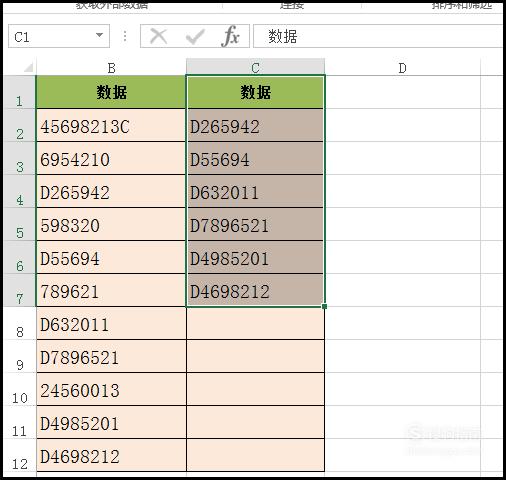The height and width of the screenshot is (480, 506).
Task: Select cell C5 containing D7896521
Action: tap(255, 224)
